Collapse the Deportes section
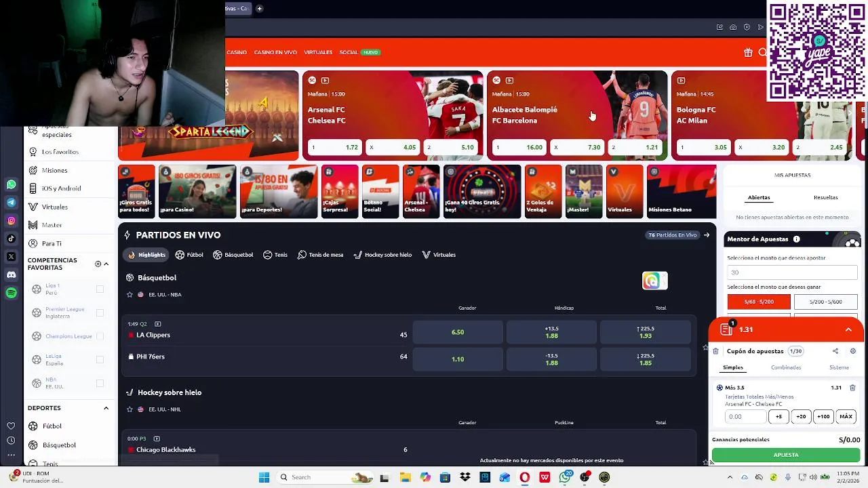This screenshot has width=868, height=488. [106, 408]
